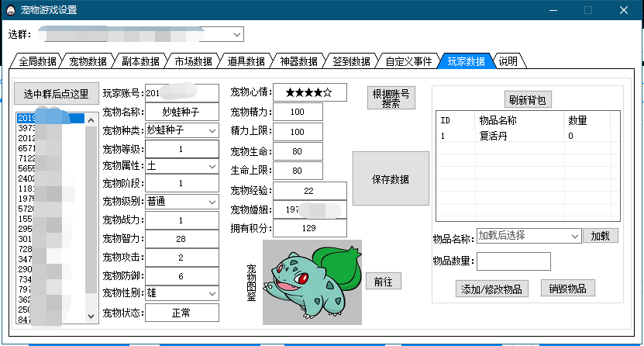Click the 销毁物品 button

[567, 289]
